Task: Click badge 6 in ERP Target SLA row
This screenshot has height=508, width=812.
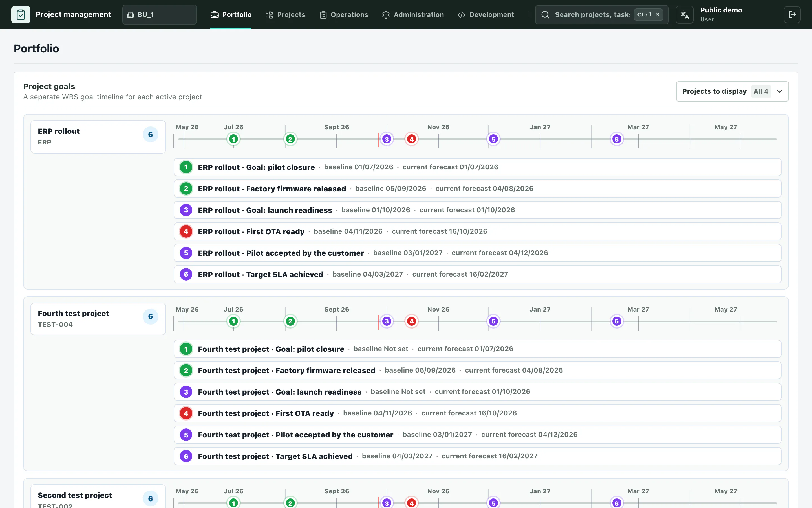Action: pos(186,275)
